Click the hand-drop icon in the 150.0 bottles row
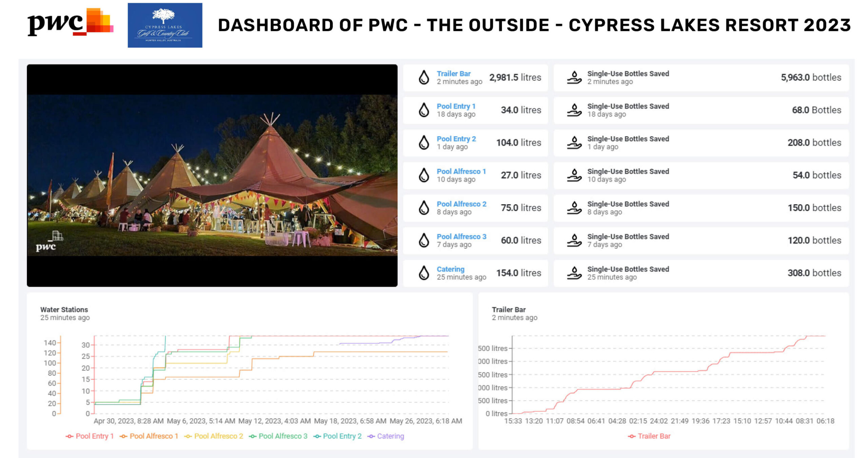This screenshot has height=458, width=868. pos(574,208)
